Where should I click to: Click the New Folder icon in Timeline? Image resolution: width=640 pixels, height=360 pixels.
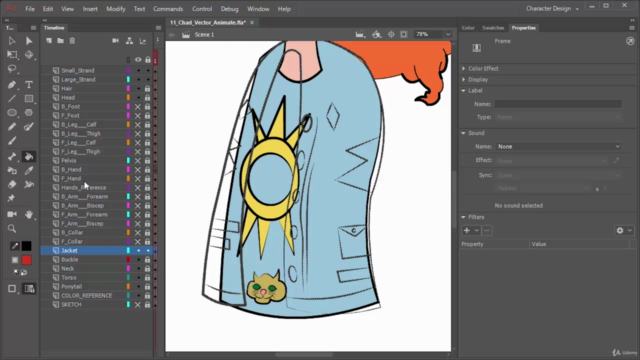tap(60, 41)
